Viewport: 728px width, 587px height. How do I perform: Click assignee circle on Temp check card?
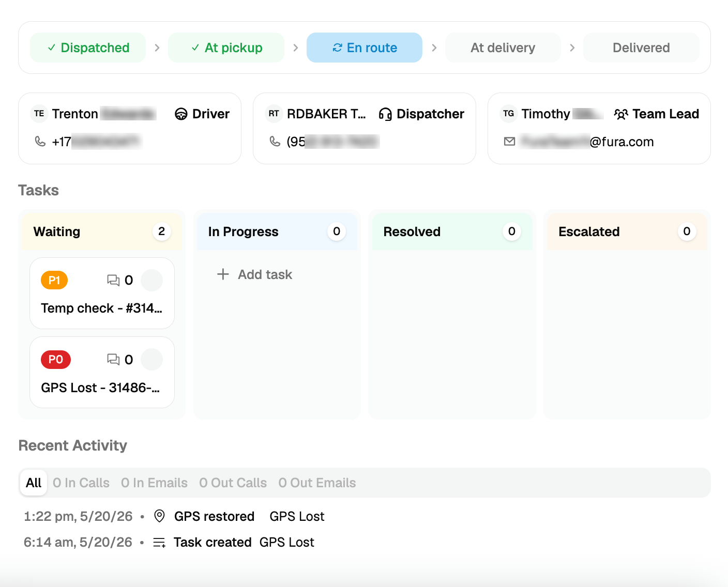pyautogui.click(x=152, y=280)
